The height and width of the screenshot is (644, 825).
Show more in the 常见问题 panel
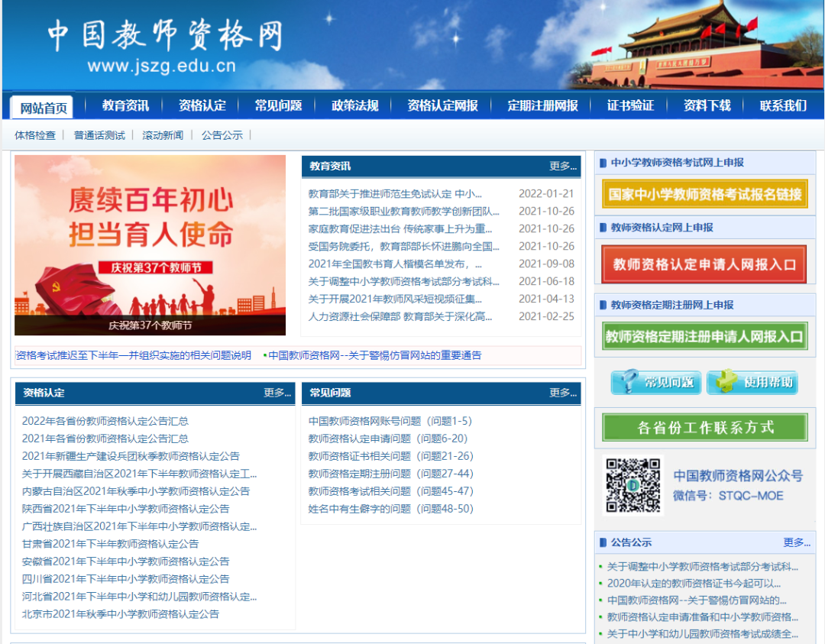(562, 393)
